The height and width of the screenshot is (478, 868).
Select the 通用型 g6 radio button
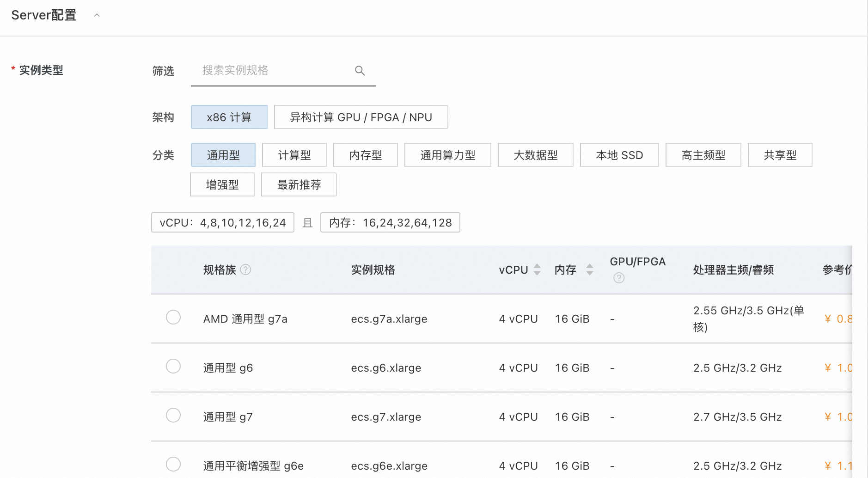coord(173,367)
